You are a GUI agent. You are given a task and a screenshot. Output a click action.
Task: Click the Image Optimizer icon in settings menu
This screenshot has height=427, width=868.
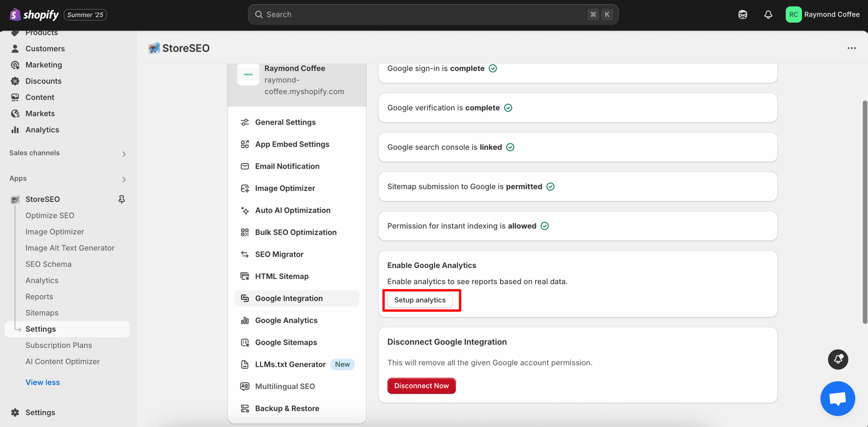(x=245, y=189)
